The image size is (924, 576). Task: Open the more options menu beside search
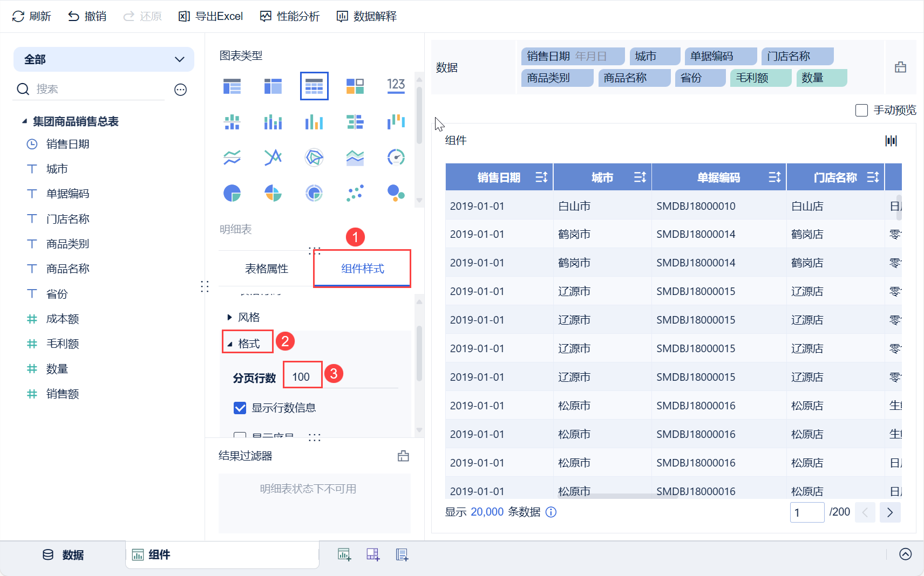coord(181,90)
